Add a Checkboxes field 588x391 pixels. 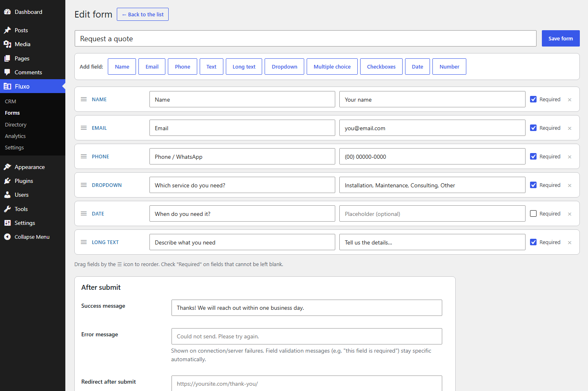coord(381,67)
